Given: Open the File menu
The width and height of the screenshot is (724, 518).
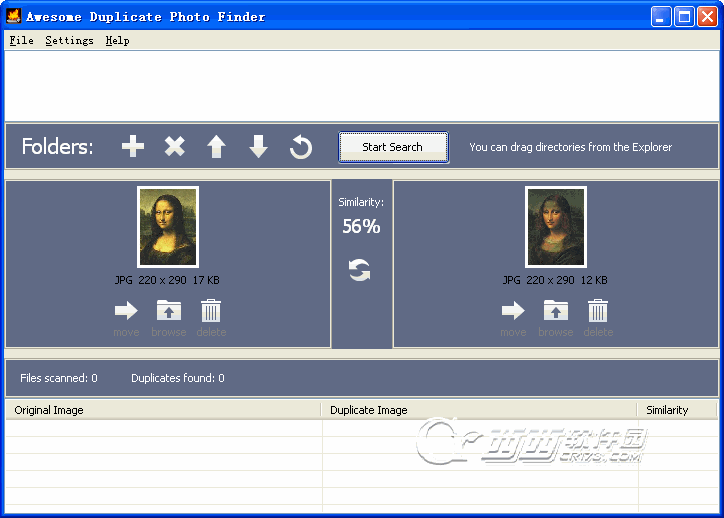Looking at the screenshot, I should [21, 41].
